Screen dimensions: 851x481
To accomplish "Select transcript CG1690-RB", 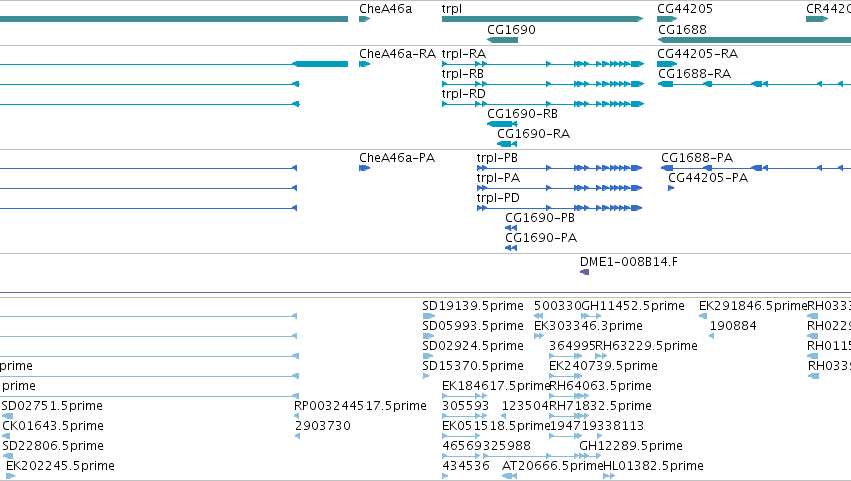I will [x=522, y=113].
